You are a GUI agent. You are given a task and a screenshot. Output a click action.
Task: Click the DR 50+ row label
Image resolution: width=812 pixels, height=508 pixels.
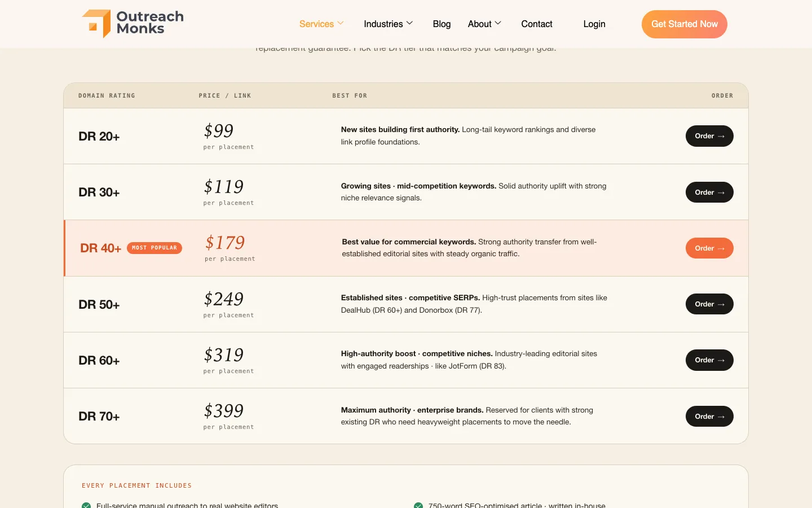tap(99, 305)
